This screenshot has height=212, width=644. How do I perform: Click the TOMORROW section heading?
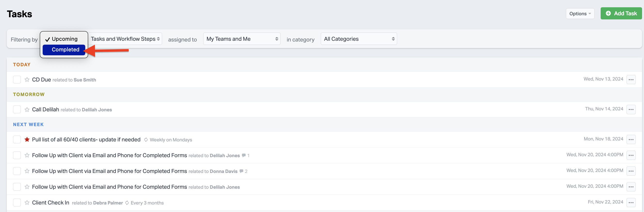coord(29,94)
